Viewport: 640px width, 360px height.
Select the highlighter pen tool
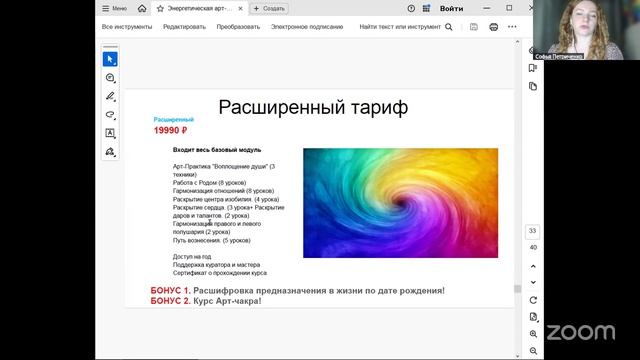[110, 96]
